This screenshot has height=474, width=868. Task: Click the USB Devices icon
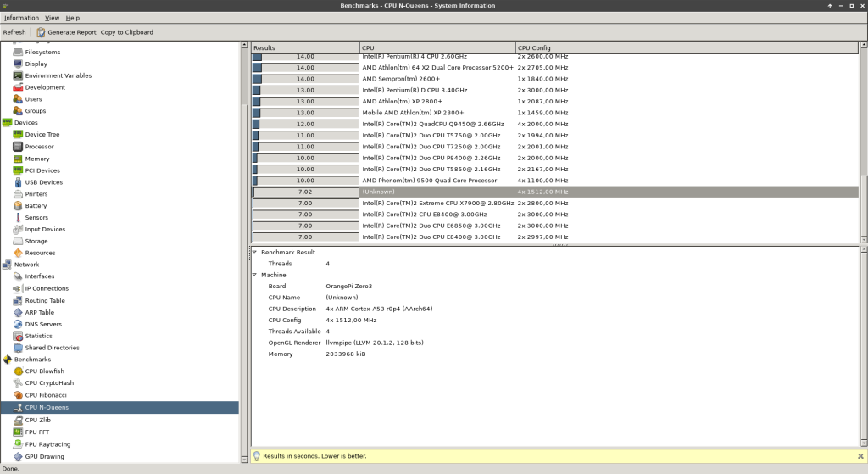(x=18, y=182)
